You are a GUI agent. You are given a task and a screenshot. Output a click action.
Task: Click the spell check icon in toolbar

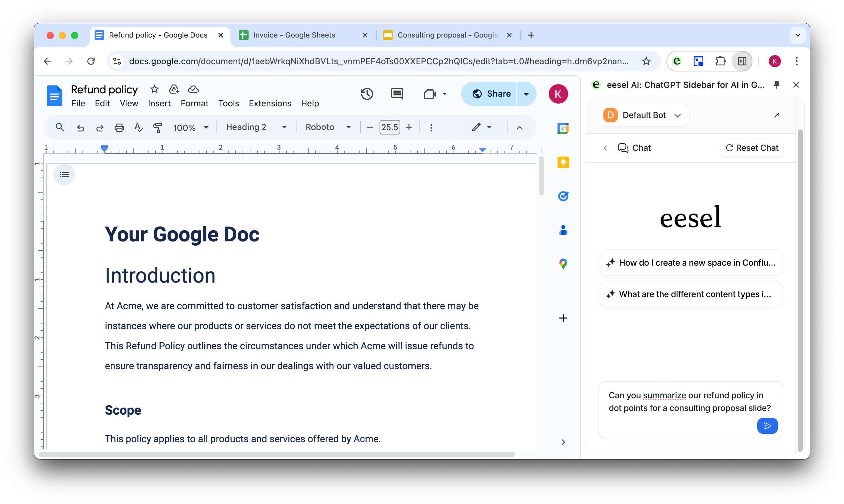coord(138,127)
